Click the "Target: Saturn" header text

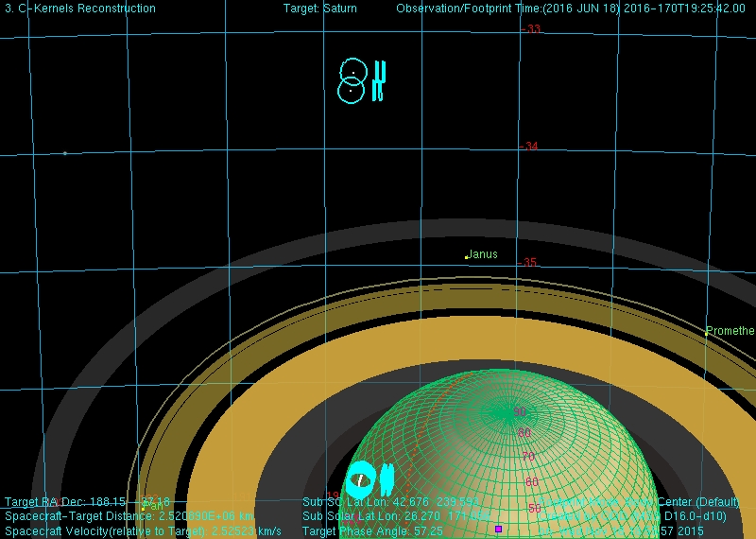(x=320, y=9)
